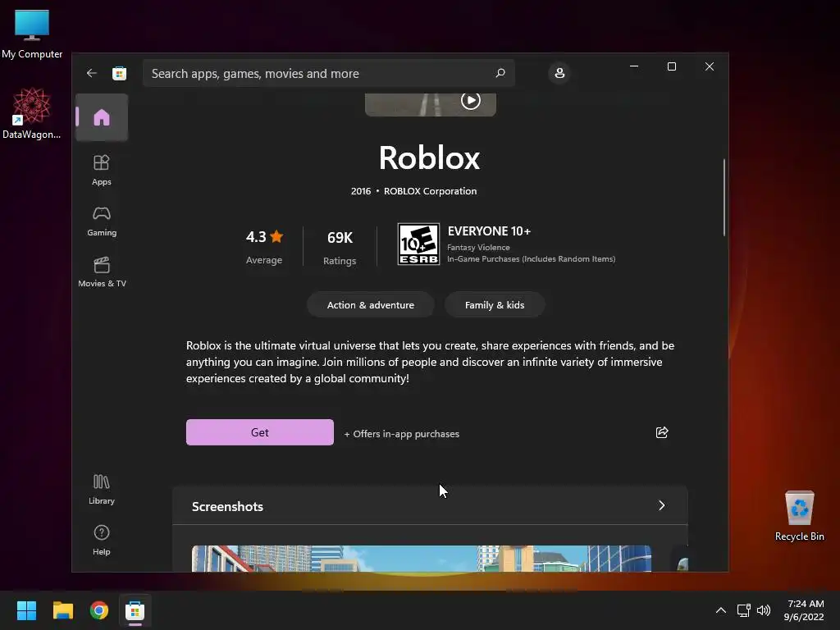The height and width of the screenshot is (630, 840).
Task: Click the Get button for Roblox
Action: point(260,432)
